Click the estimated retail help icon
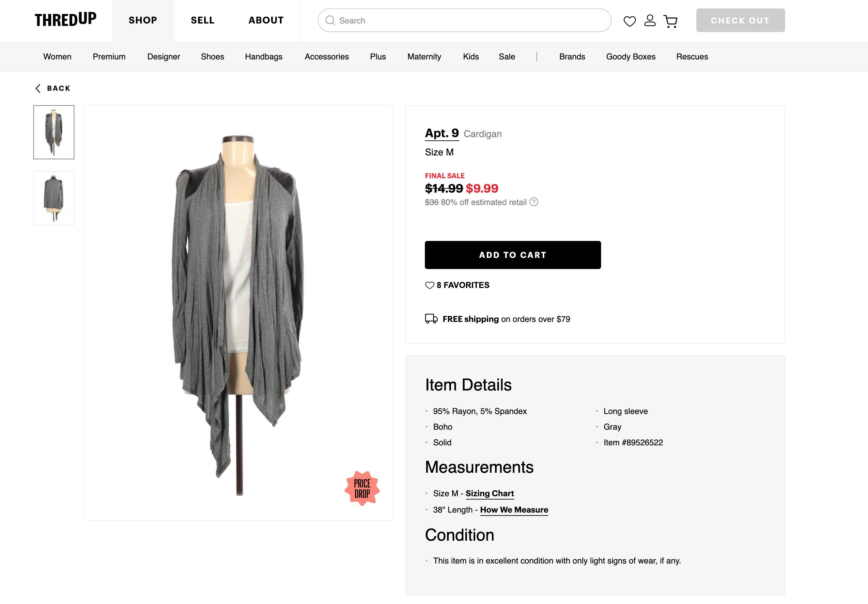The height and width of the screenshot is (604, 868). (x=534, y=202)
